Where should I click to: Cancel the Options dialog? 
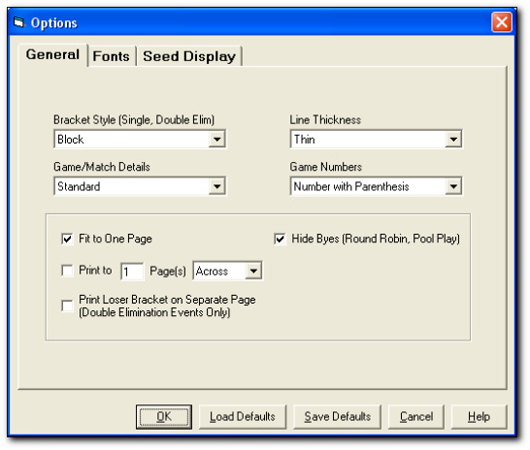click(x=416, y=417)
